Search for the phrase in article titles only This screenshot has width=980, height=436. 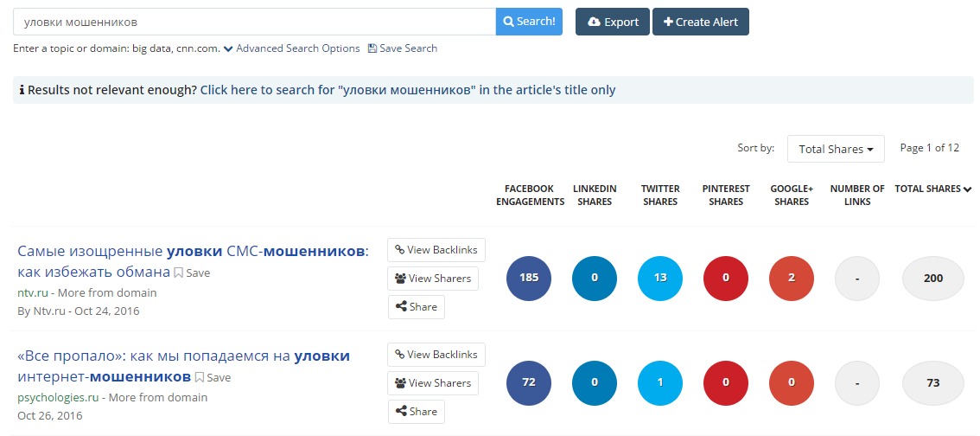pos(408,90)
